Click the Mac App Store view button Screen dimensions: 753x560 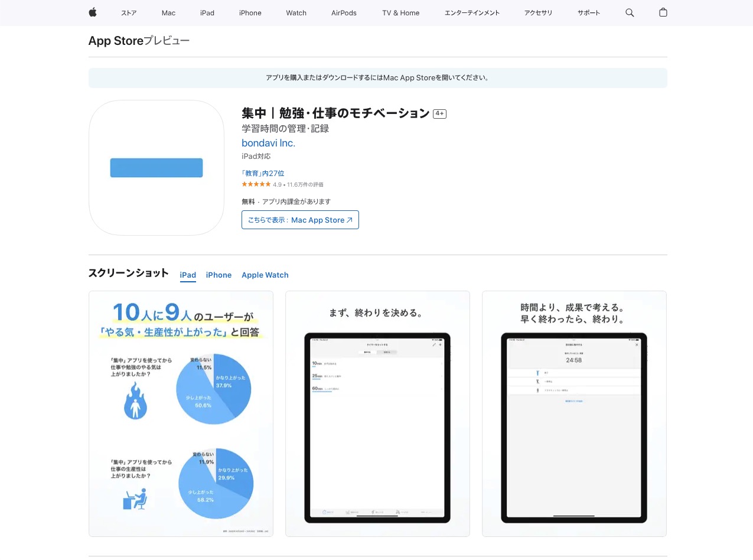[x=300, y=220]
